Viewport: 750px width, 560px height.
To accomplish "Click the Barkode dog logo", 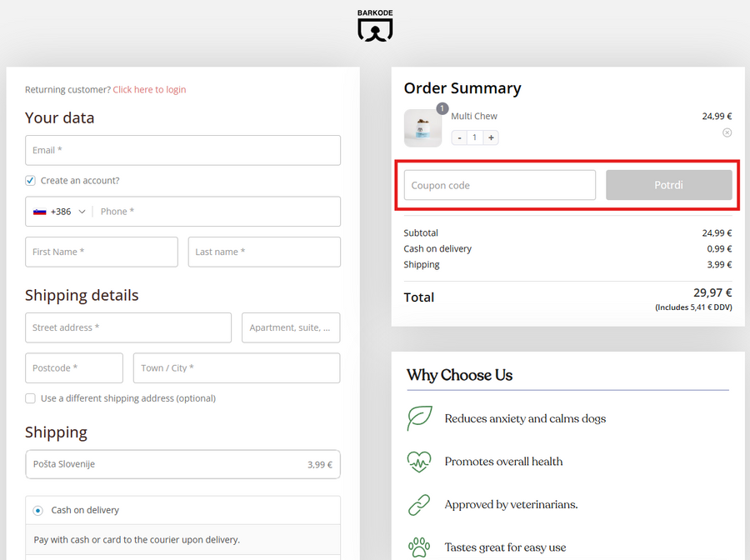I will (375, 26).
